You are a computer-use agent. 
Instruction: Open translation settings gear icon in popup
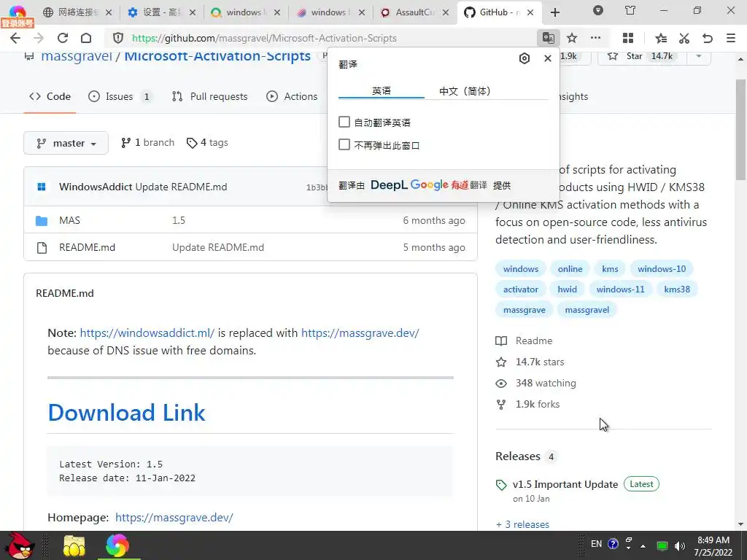tap(524, 58)
